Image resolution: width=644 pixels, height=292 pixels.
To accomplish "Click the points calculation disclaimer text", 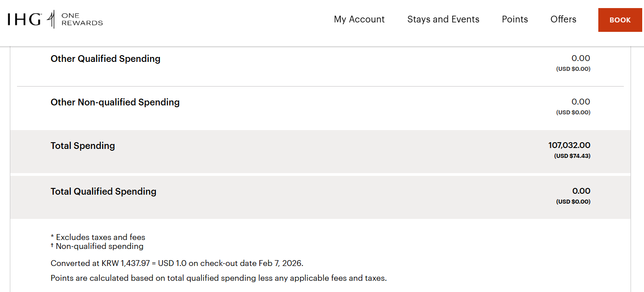I will 219,278.
